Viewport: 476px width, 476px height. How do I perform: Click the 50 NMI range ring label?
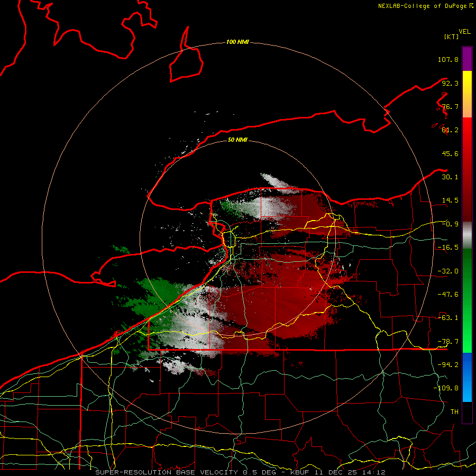point(237,140)
